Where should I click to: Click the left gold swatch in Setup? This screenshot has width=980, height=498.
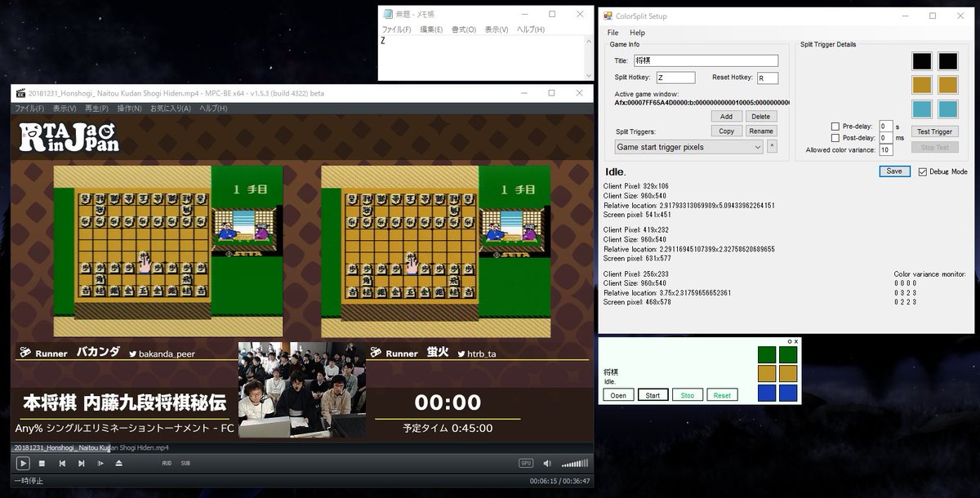[921, 85]
